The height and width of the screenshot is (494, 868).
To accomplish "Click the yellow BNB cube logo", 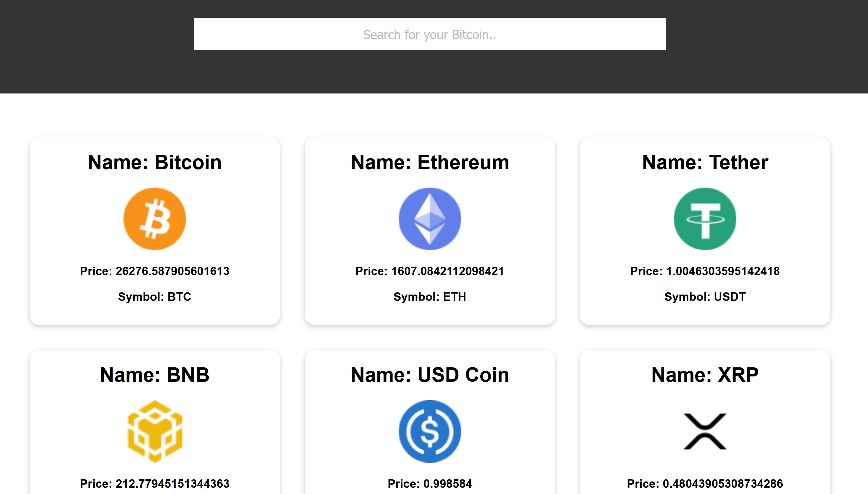I will point(155,431).
